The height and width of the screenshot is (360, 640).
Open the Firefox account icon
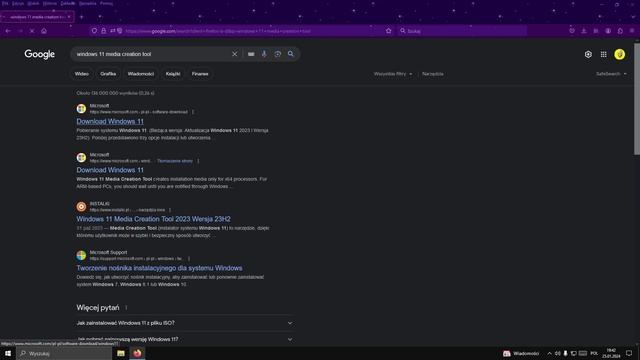(608, 31)
